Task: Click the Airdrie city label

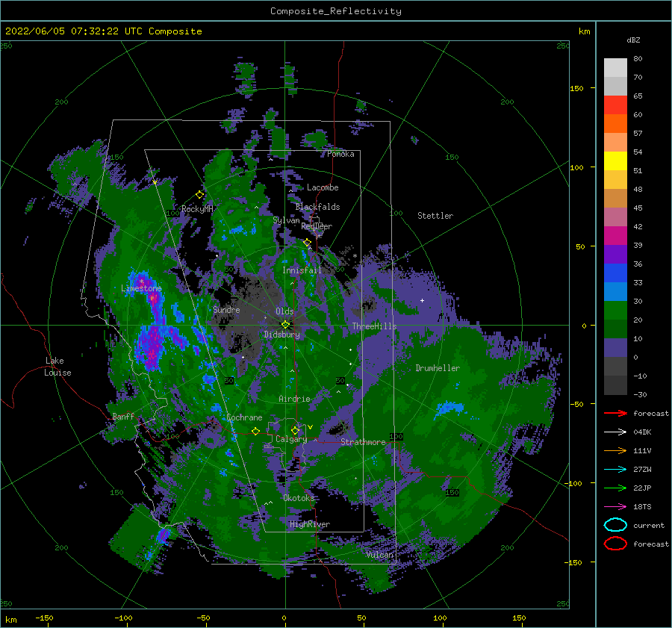Action: [x=294, y=399]
